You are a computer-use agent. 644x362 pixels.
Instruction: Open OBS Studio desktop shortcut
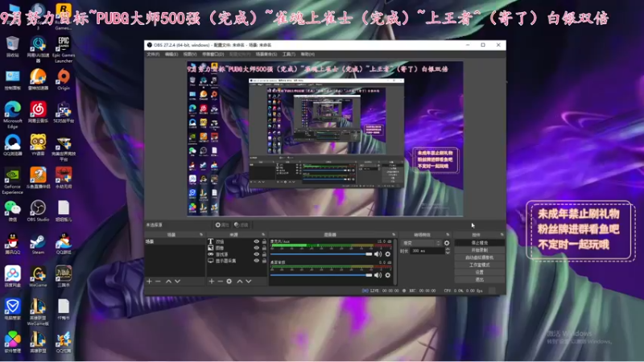pyautogui.click(x=38, y=211)
